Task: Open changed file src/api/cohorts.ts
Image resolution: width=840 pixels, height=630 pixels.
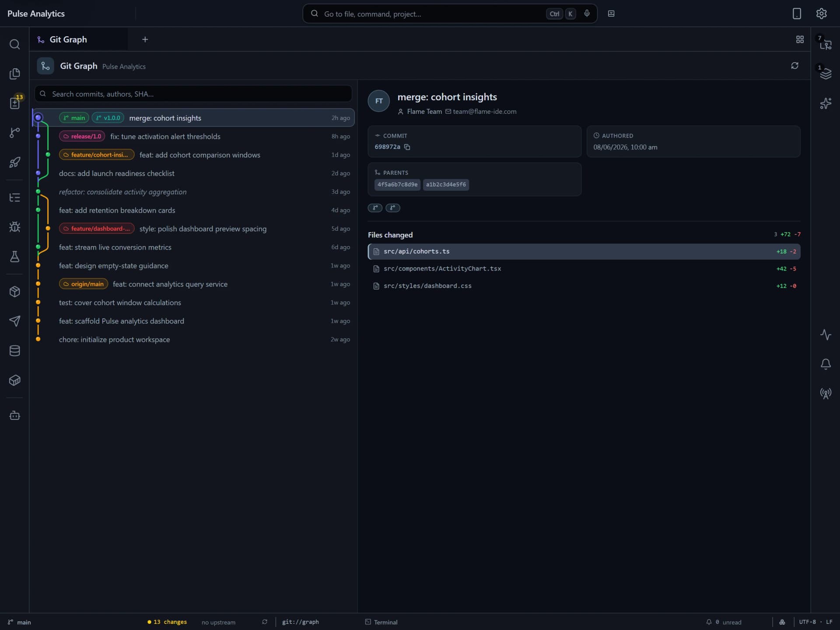Action: [584, 251]
